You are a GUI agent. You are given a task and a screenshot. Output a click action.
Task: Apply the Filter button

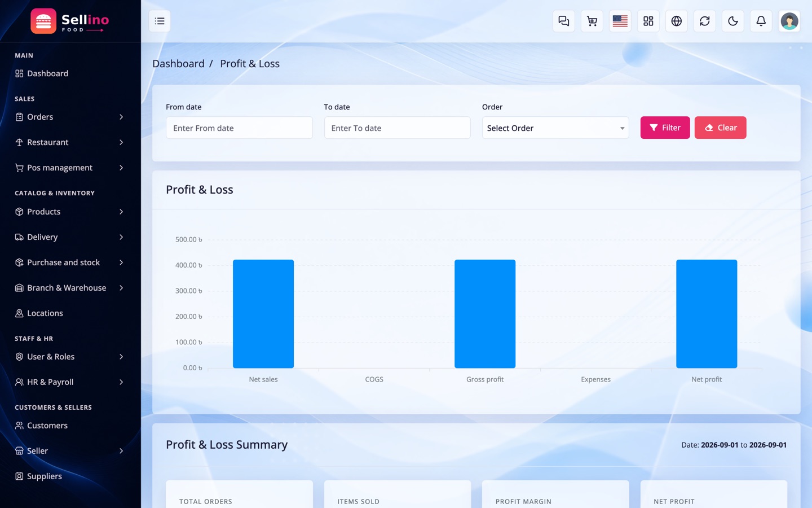tap(665, 128)
